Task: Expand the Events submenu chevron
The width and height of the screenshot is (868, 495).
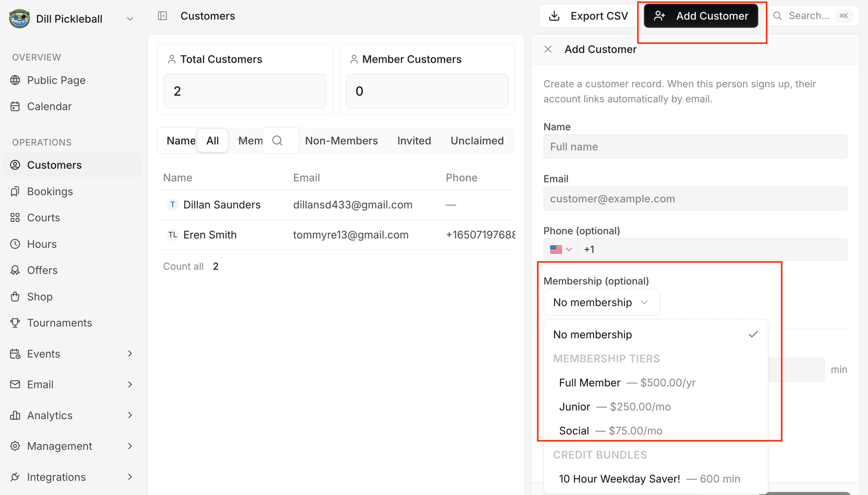Action: (x=130, y=354)
